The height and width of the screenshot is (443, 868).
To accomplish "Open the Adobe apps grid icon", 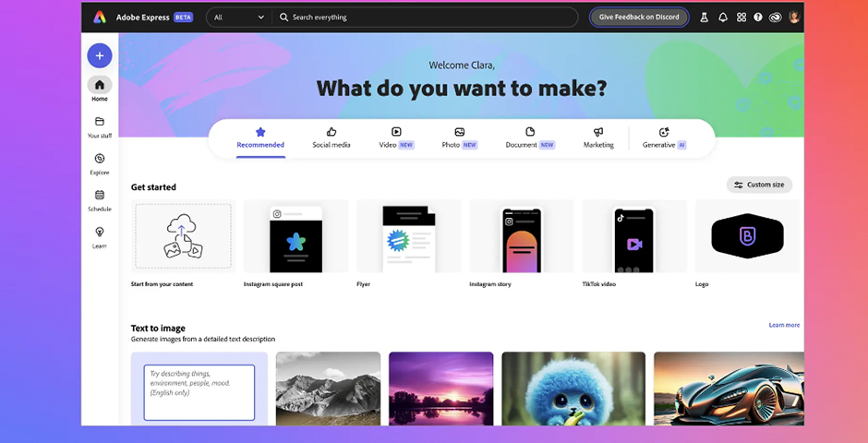I will coord(741,18).
